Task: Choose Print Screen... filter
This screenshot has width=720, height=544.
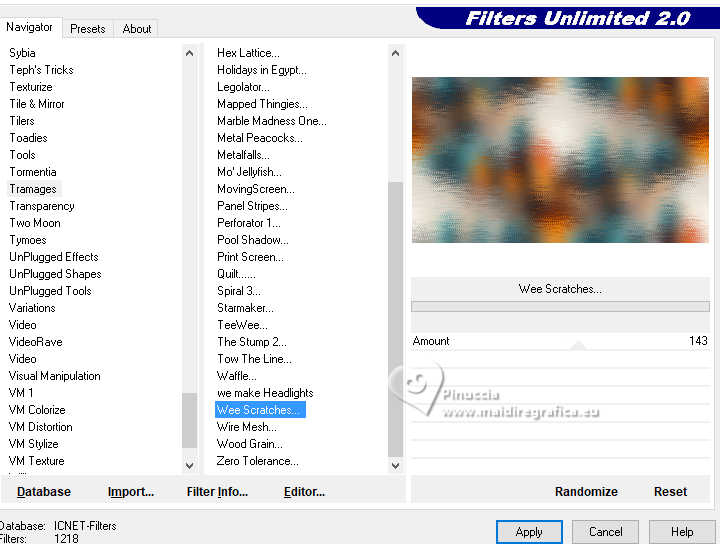Action: [x=250, y=257]
